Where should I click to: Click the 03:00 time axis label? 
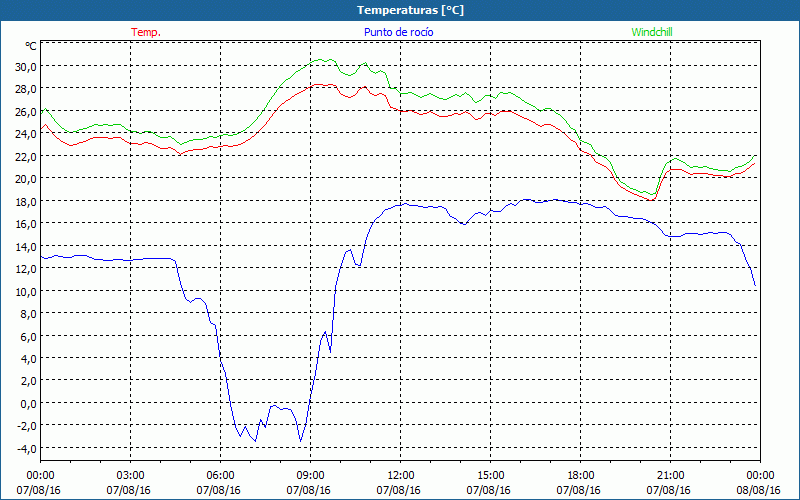[x=130, y=476]
